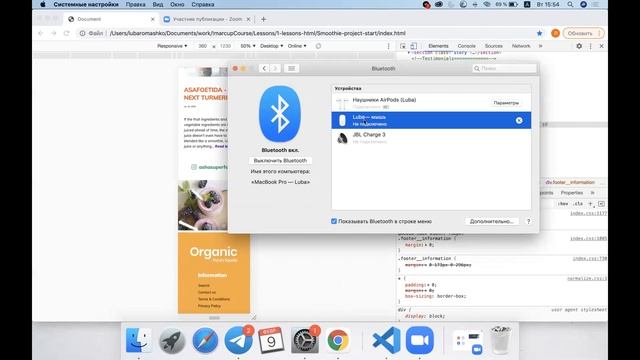The height and width of the screenshot is (360, 640).
Task: Open the Properties tab in the styles pane
Action: tap(572, 193)
